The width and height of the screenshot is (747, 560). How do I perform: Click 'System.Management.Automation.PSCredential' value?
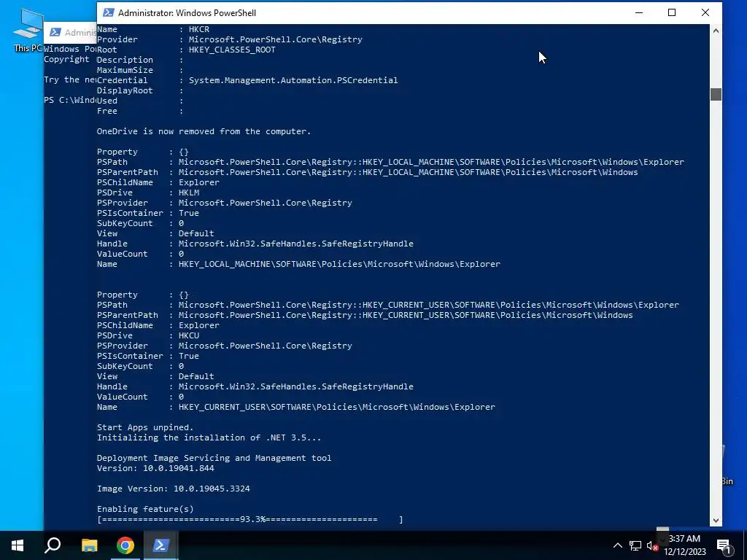pos(293,80)
